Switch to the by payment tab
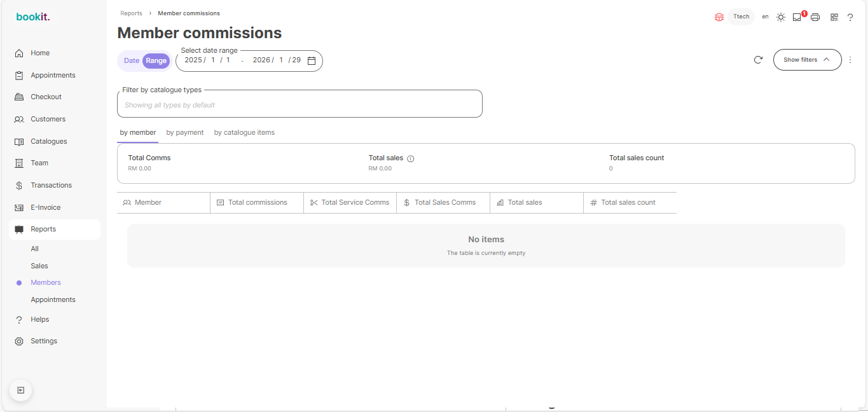Image resolution: width=868 pixels, height=412 pixels. (185, 132)
